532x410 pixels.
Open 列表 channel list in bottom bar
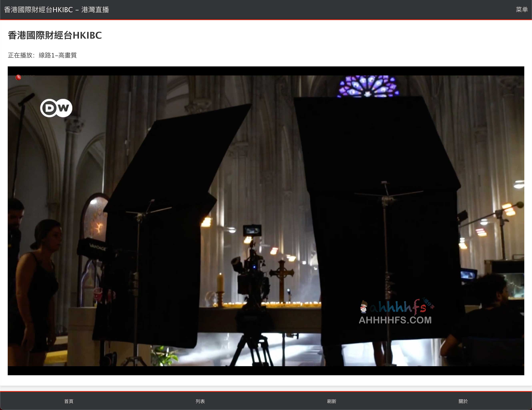point(200,401)
